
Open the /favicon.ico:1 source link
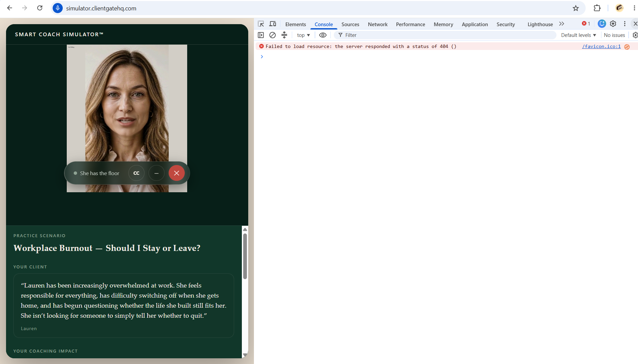click(601, 46)
